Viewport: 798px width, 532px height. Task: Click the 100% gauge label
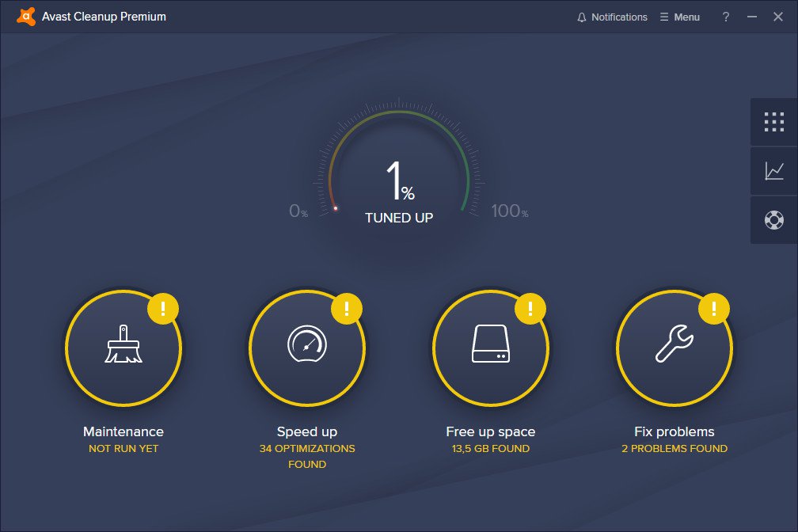pyautogui.click(x=510, y=211)
